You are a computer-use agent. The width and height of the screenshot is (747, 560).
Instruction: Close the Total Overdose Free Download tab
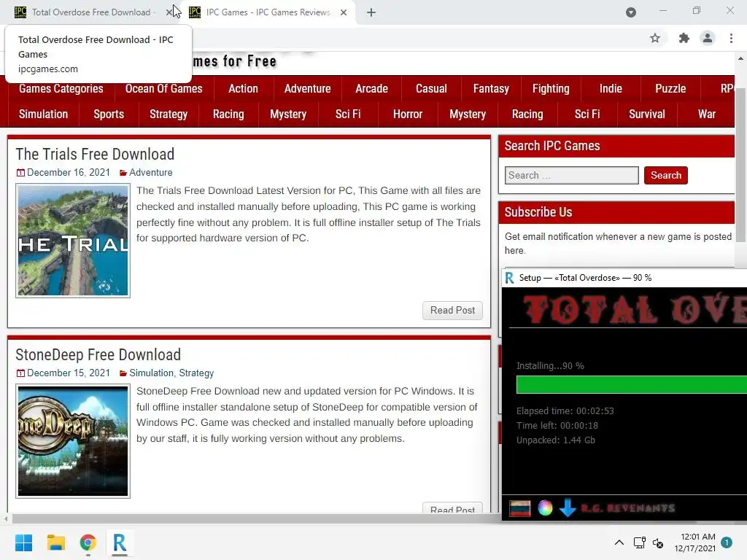(169, 12)
